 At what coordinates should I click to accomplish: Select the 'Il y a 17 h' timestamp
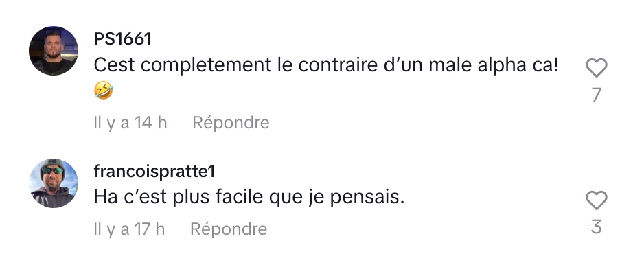(x=129, y=229)
